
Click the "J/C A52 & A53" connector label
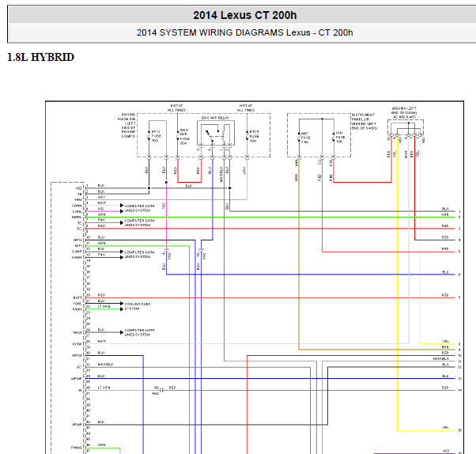click(x=404, y=117)
